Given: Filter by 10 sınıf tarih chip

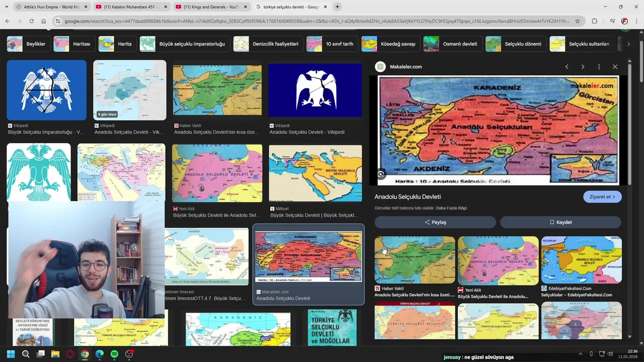Looking at the screenshot, I should click(x=332, y=44).
